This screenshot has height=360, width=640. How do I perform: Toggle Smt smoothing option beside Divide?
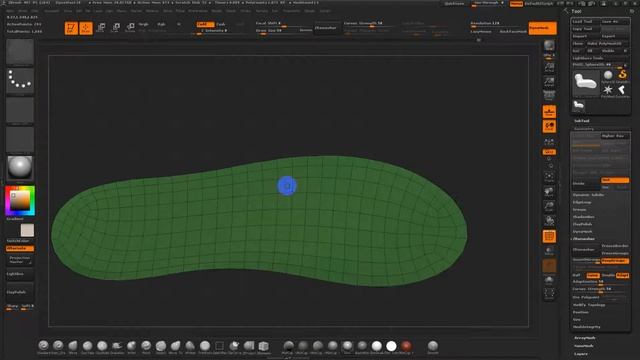coord(615,180)
